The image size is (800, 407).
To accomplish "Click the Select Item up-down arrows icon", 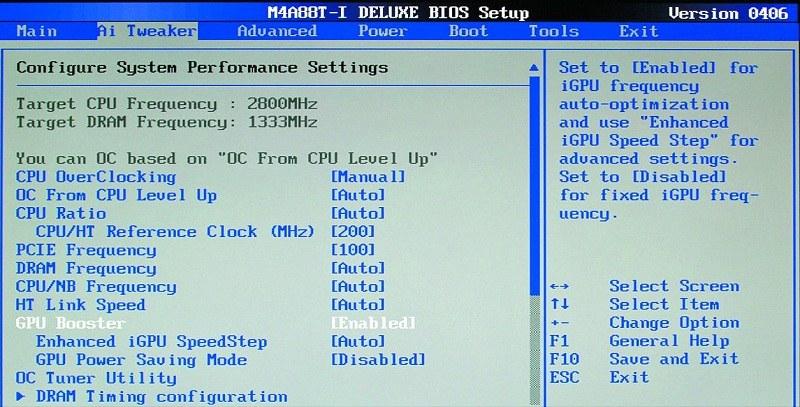I will pyautogui.click(x=560, y=304).
